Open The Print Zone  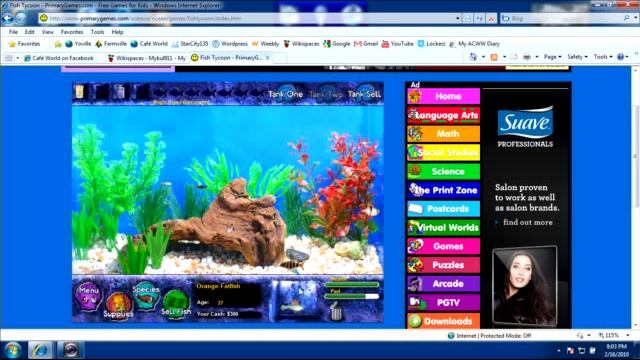[x=443, y=190]
